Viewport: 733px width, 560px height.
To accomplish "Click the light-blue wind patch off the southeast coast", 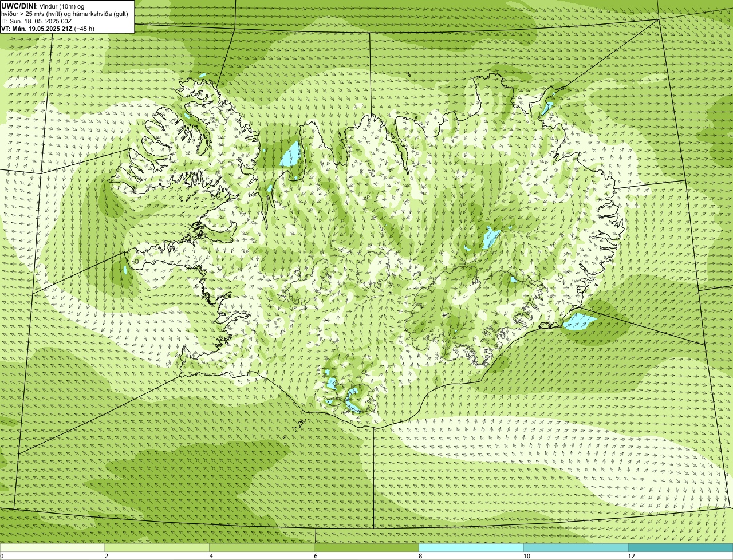I will [580, 321].
